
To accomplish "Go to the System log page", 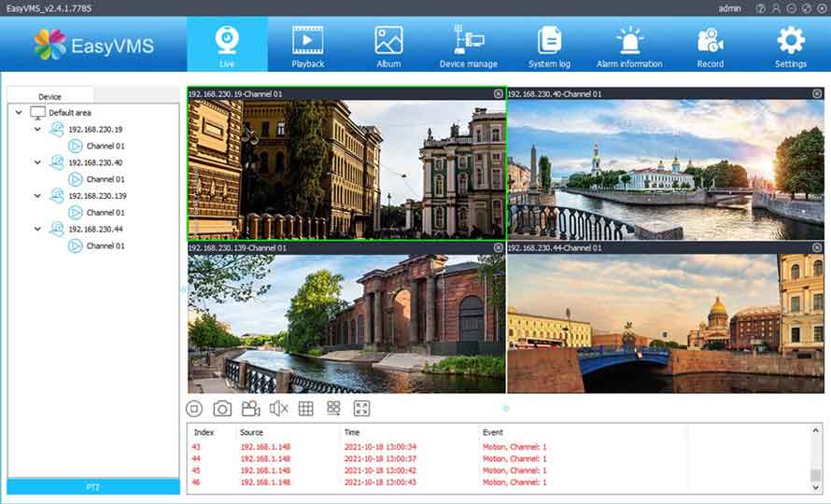I will [549, 46].
